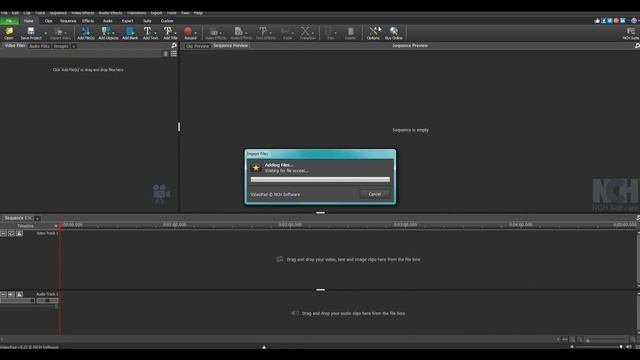Click the bin delete trash icon
This screenshot has height=360, width=640.
click(x=166, y=53)
